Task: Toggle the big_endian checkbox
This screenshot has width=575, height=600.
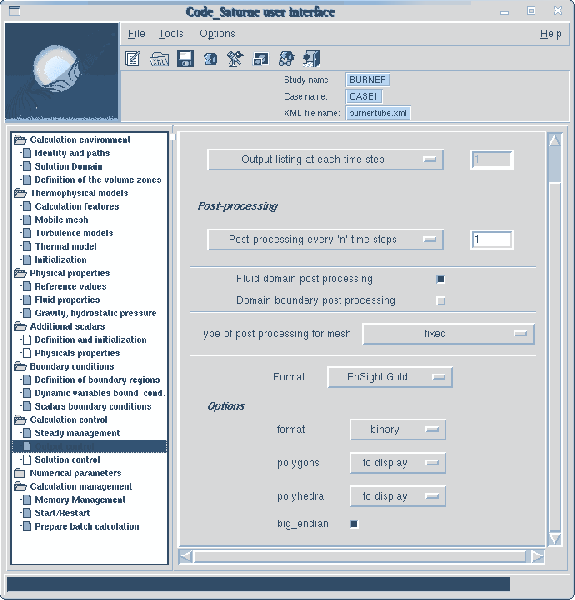Action: 354,524
